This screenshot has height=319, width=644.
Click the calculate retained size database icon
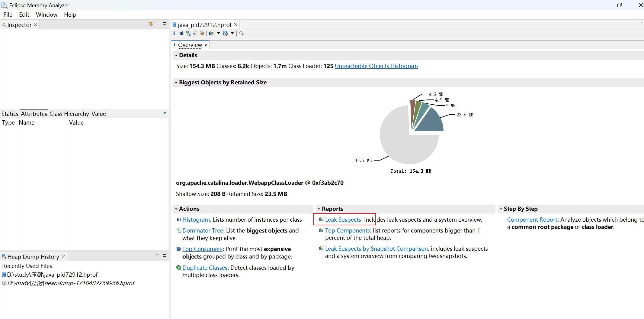tap(226, 33)
